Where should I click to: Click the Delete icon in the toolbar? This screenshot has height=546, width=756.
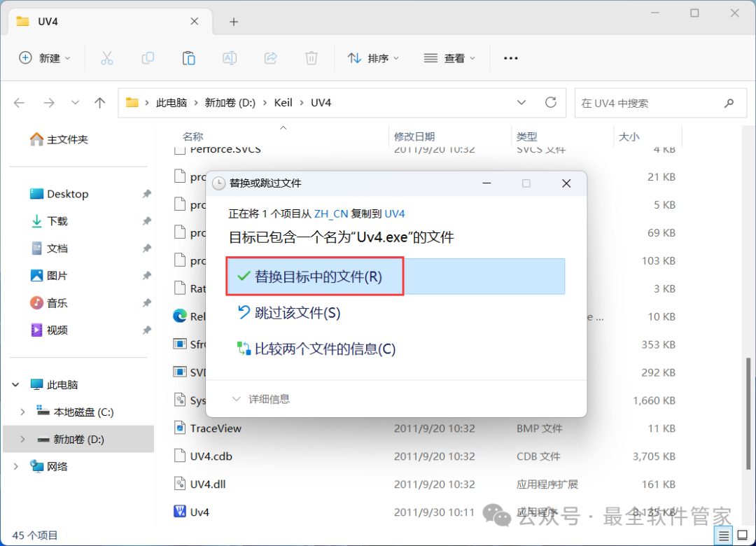click(x=311, y=58)
